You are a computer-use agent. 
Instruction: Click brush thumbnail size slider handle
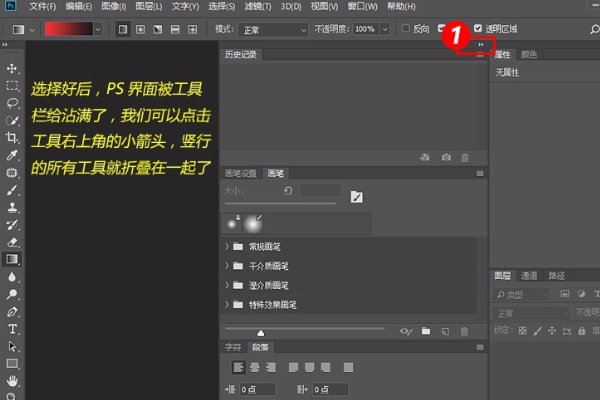261,333
